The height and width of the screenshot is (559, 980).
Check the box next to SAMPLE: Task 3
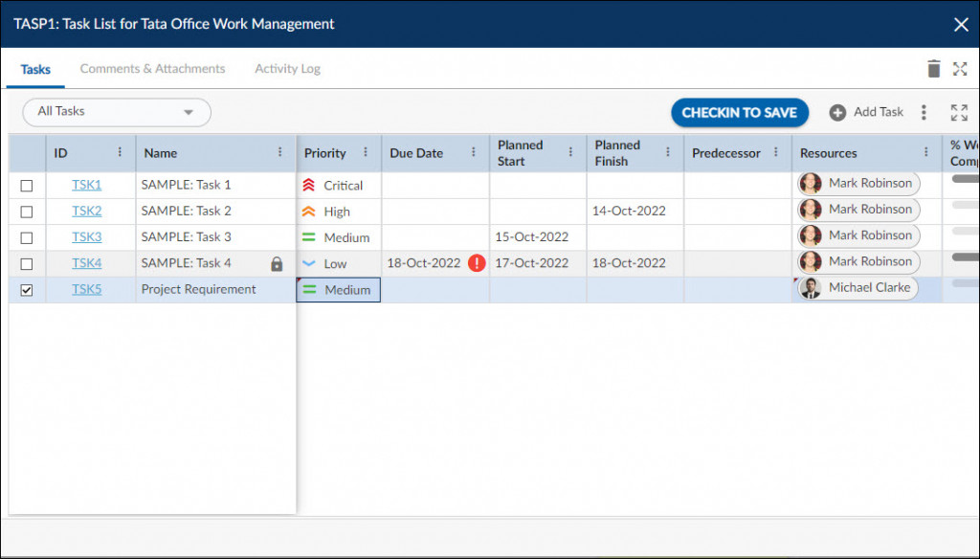[27, 236]
